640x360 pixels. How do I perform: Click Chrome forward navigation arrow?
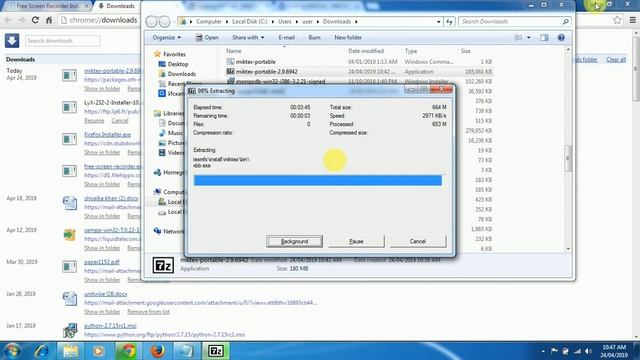[21, 20]
